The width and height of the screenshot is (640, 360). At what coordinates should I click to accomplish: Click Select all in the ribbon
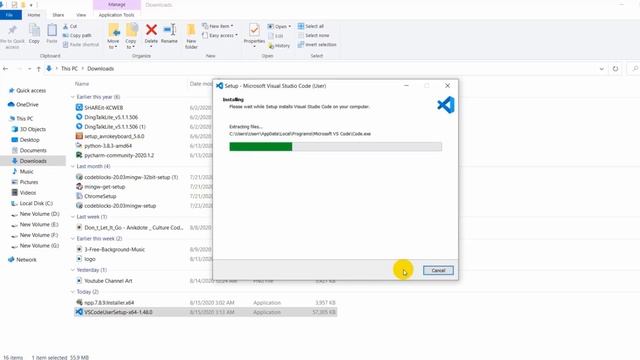coord(311,26)
